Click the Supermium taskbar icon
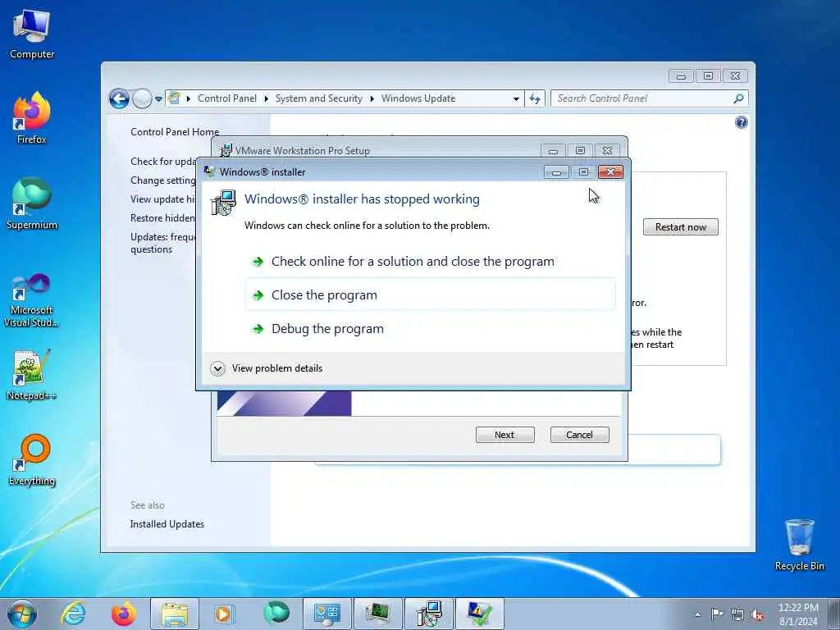This screenshot has width=840, height=630. click(x=276, y=614)
